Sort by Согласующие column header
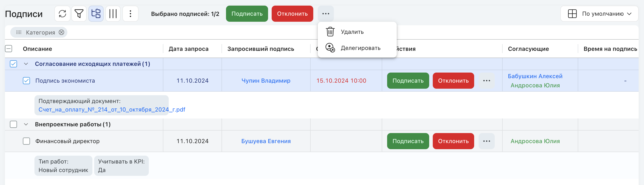Screen dimensions: 644x185 click(x=528, y=49)
